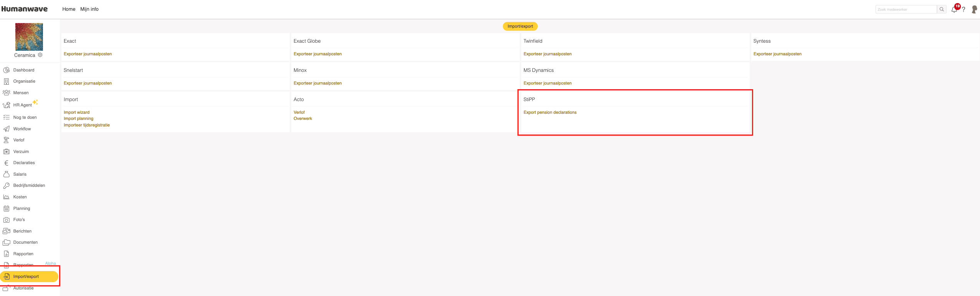Click the settings gear next to Ceramica
The image size is (980, 296).
coord(40,55)
